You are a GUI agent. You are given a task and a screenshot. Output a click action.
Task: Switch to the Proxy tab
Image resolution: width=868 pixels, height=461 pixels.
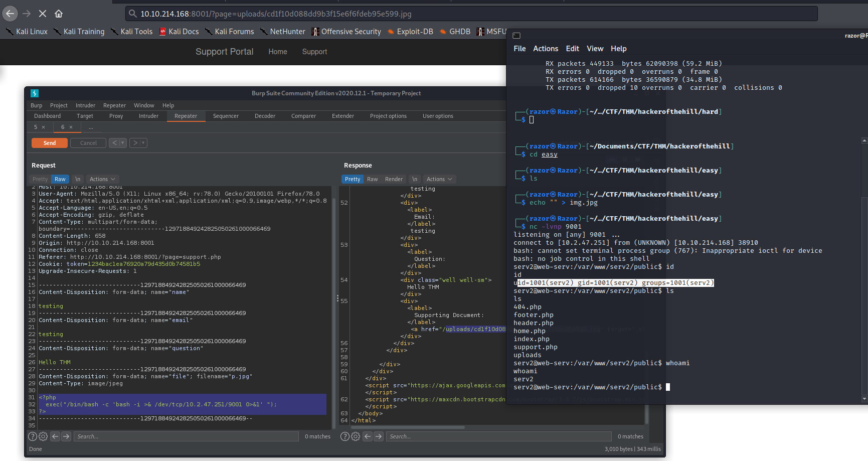click(116, 116)
